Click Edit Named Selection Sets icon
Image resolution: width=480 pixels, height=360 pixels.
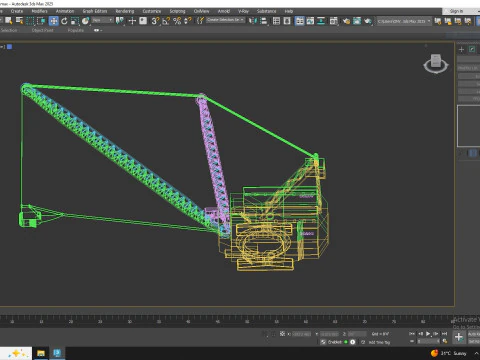(x=200, y=21)
